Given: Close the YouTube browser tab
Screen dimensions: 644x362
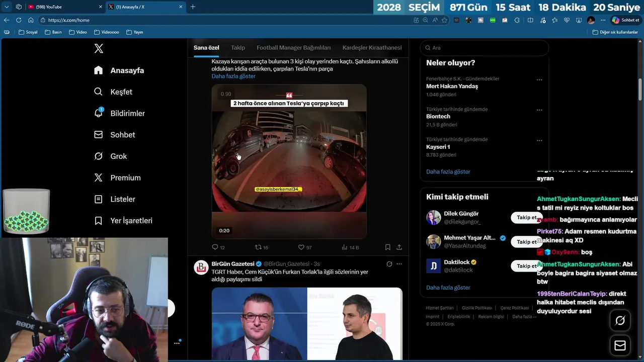Looking at the screenshot, I should [100, 7].
